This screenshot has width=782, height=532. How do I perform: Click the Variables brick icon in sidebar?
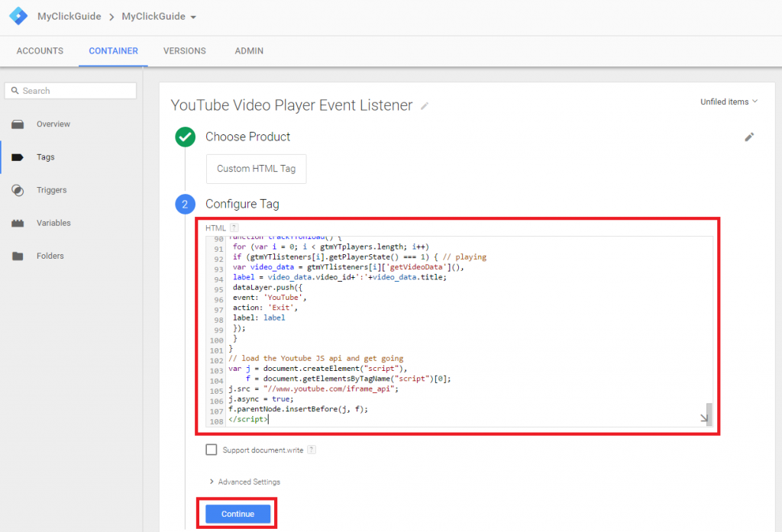tap(18, 223)
